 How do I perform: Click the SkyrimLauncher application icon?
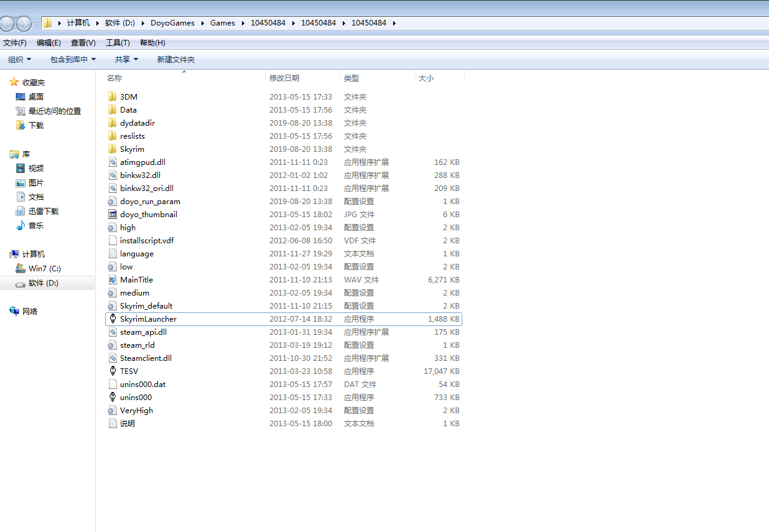click(112, 319)
